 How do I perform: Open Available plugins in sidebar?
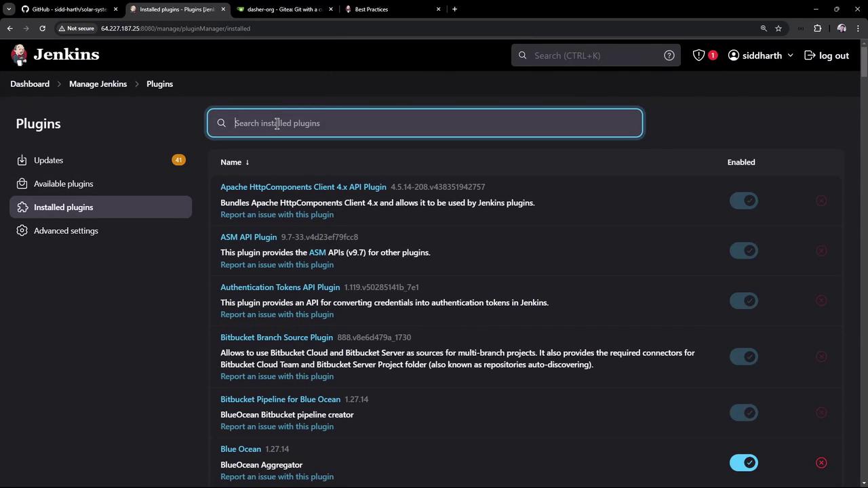pyautogui.click(x=101, y=184)
